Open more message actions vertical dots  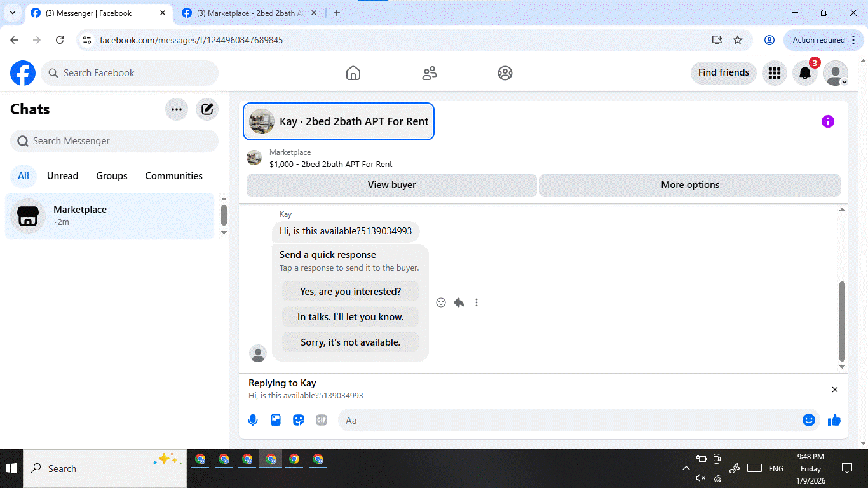pyautogui.click(x=477, y=302)
